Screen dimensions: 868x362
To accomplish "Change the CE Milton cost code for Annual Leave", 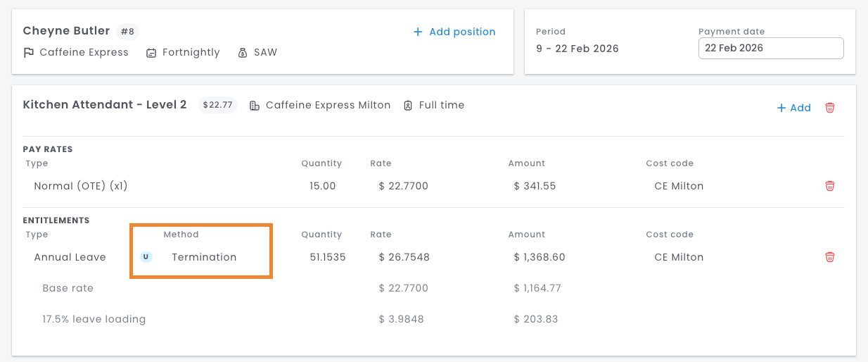I will click(679, 257).
